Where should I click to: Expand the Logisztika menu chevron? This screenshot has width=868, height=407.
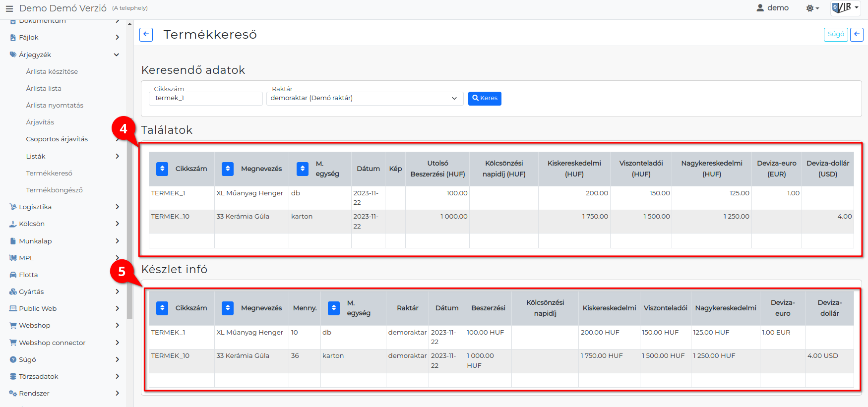point(117,207)
